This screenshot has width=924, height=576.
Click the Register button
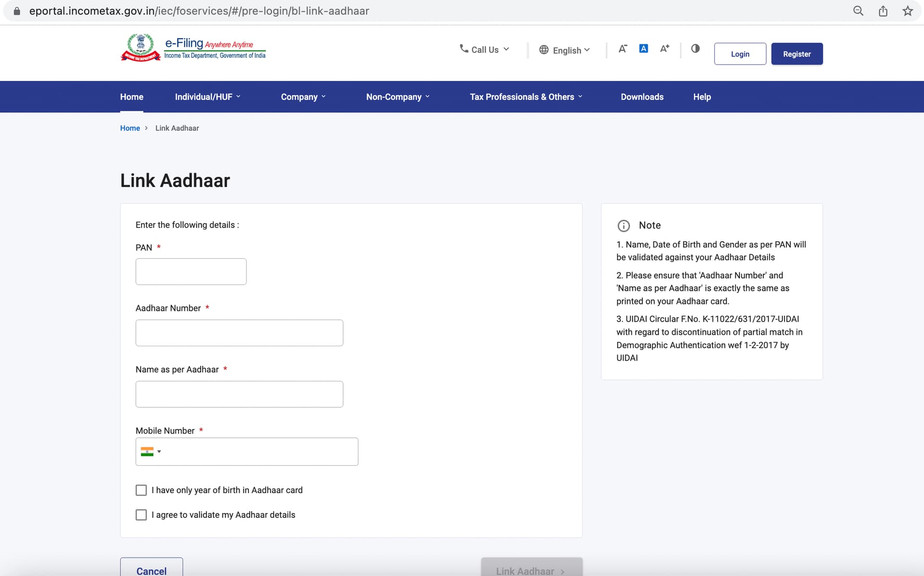797,54
